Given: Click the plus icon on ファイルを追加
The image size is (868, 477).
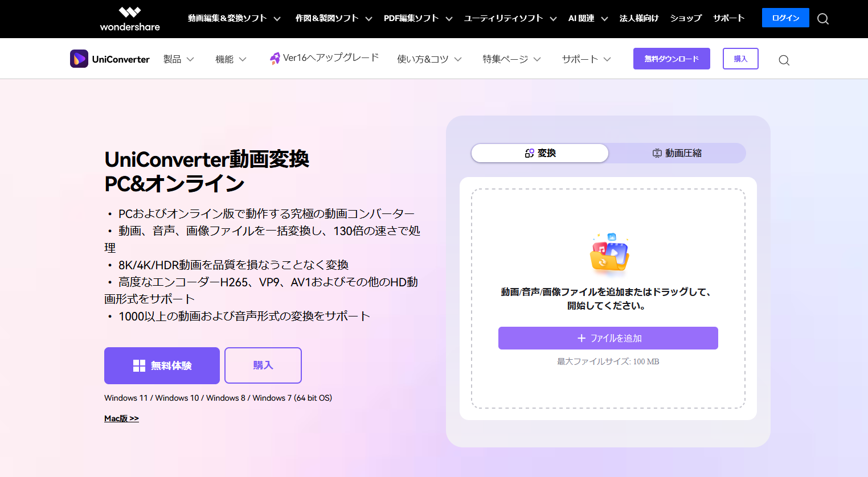Looking at the screenshot, I should 582,338.
